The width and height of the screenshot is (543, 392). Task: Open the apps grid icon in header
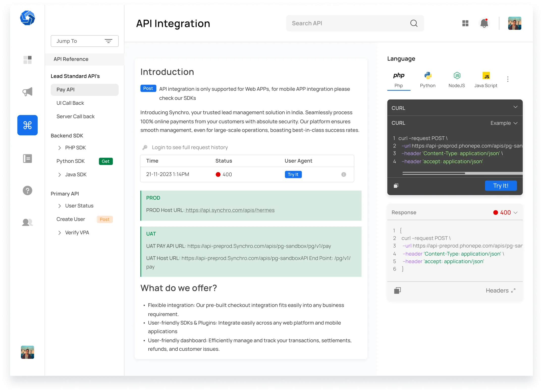click(465, 23)
